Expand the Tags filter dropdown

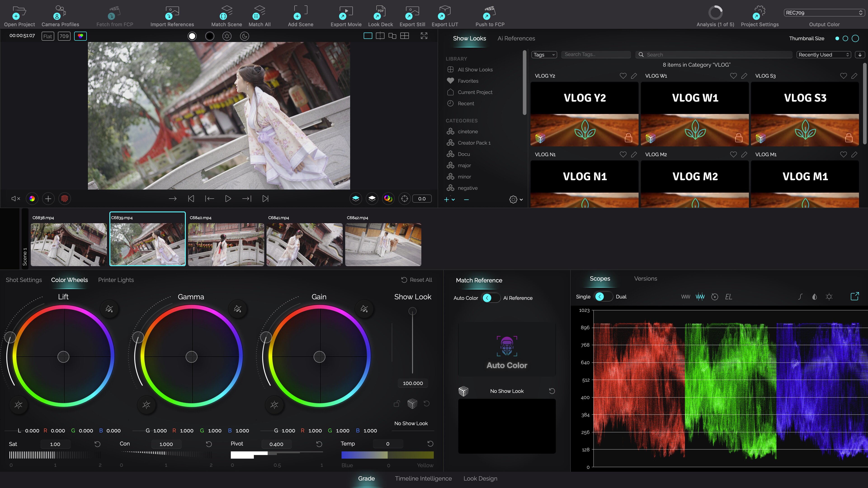pos(544,54)
